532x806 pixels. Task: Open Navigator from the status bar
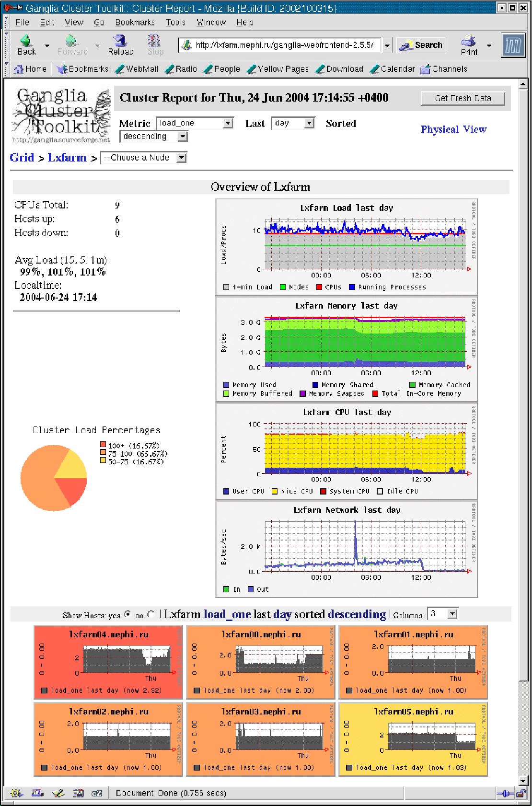[x=17, y=793]
